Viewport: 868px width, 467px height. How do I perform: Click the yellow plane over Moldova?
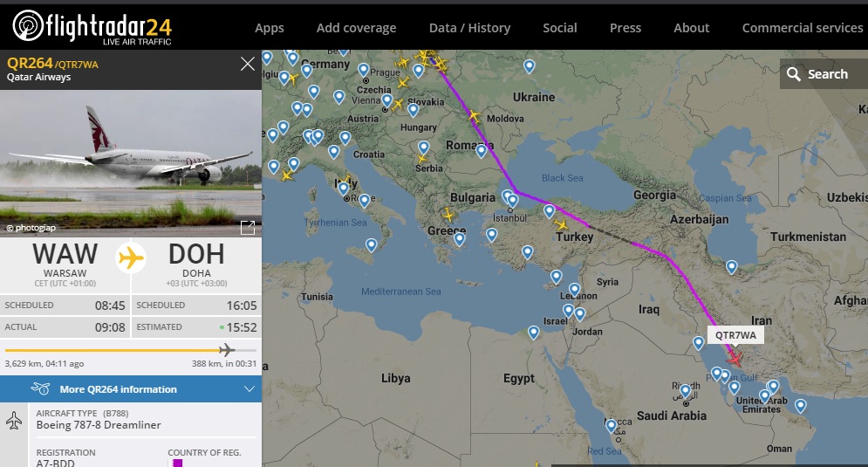[x=474, y=116]
